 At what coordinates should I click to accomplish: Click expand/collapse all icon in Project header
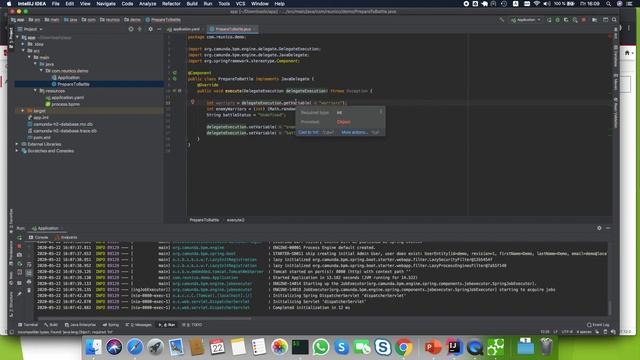[x=140, y=29]
